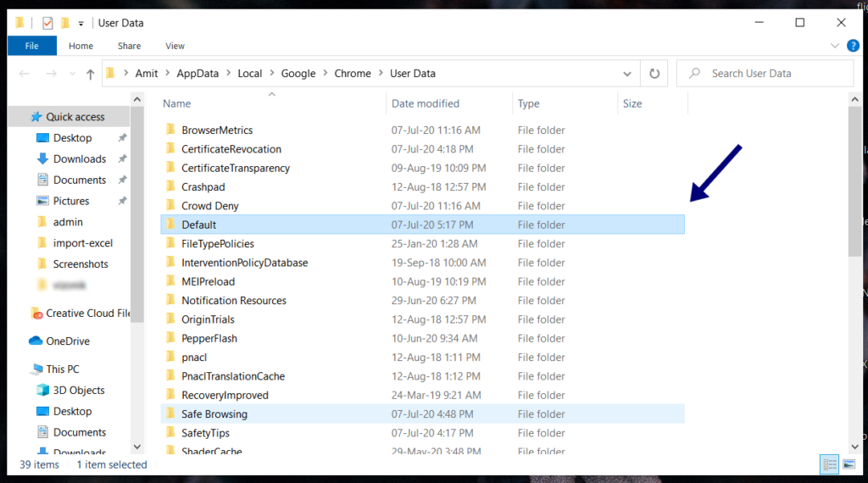
Task: Go up one level with Up arrow
Action: (90, 74)
